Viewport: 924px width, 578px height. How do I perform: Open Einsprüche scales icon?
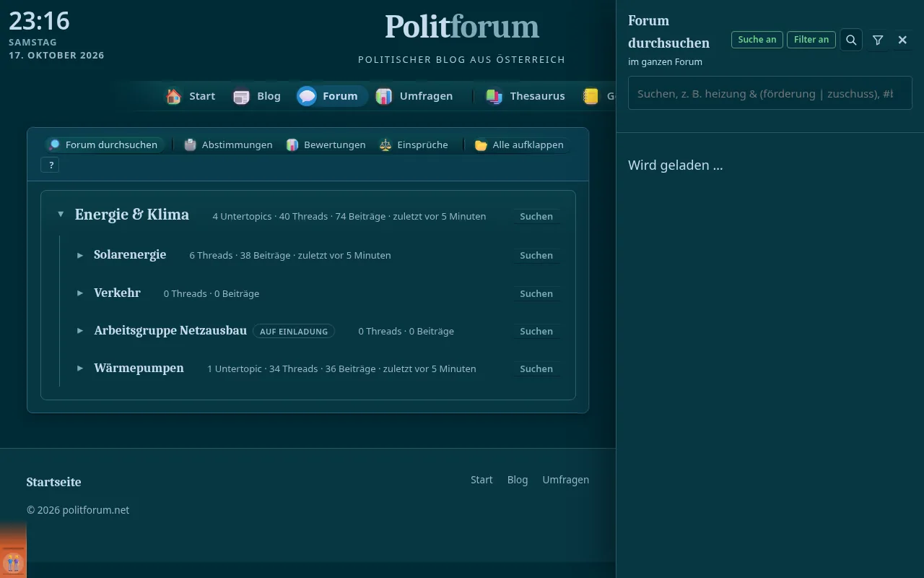tap(385, 145)
